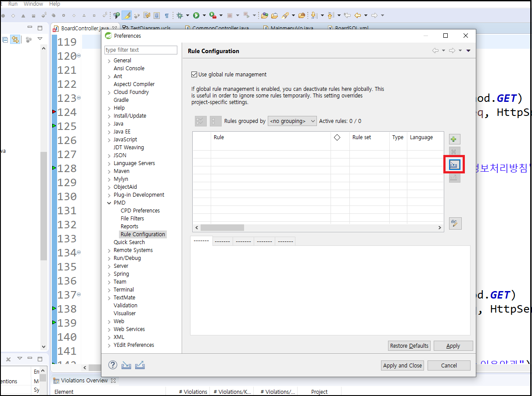Viewport: 532px width, 396px height.
Task: Select Quick Search preferences item
Action: 129,242
